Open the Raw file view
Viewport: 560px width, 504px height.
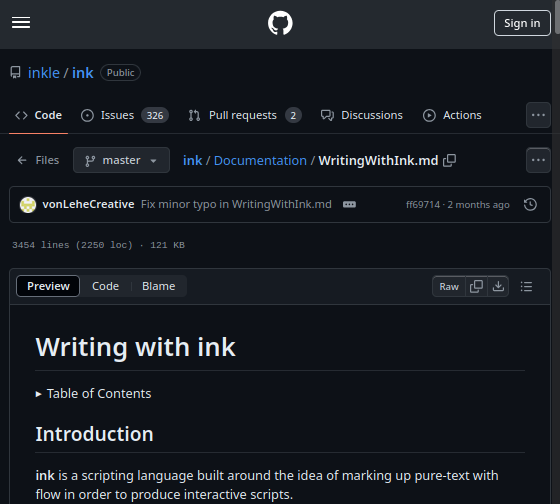[449, 286]
